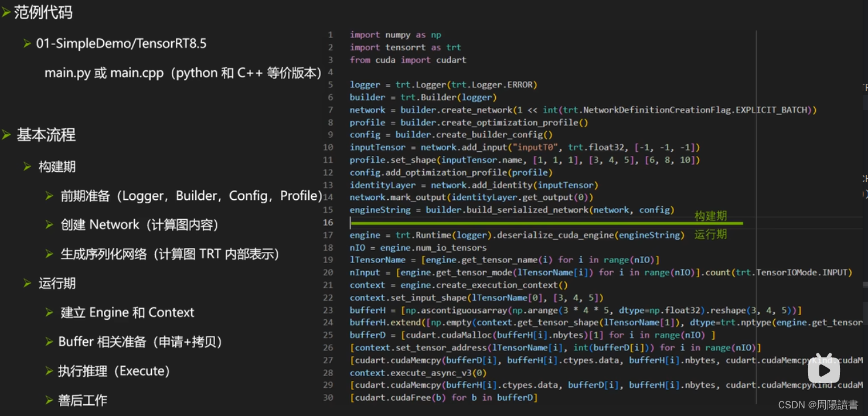This screenshot has height=416, width=868.
Task: Click the line starting "main.py 或 main.cpp"
Action: [x=183, y=73]
